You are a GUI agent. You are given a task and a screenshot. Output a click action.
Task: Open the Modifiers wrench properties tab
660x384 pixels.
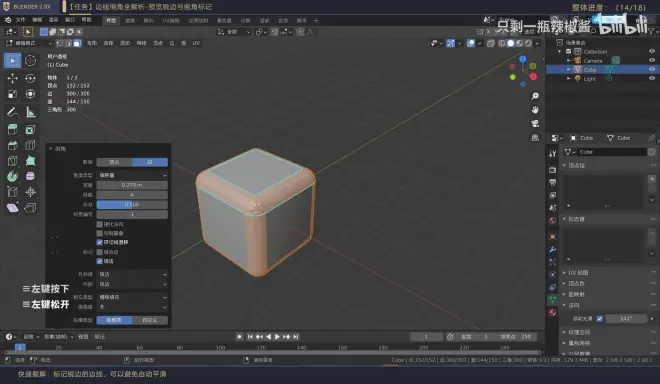pyautogui.click(x=552, y=249)
